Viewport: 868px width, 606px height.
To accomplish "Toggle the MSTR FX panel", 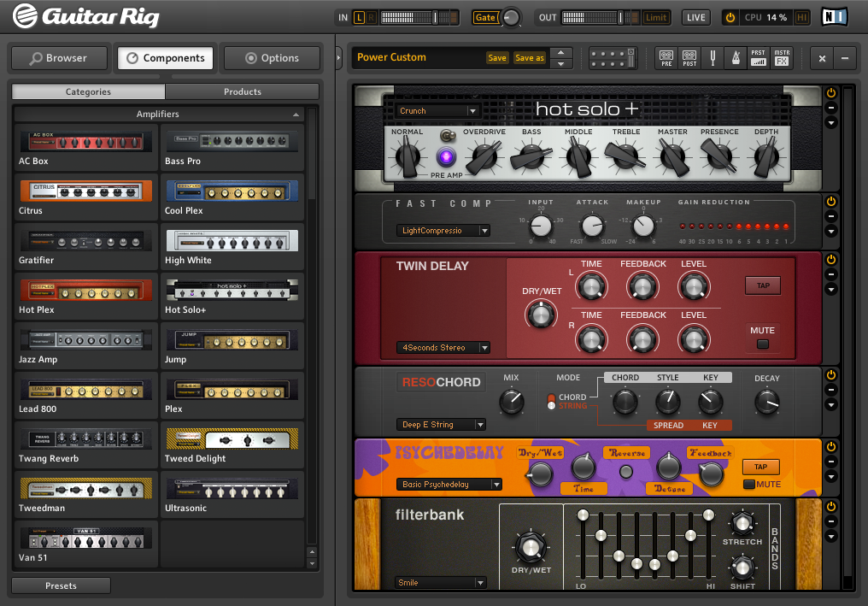I will (x=782, y=57).
